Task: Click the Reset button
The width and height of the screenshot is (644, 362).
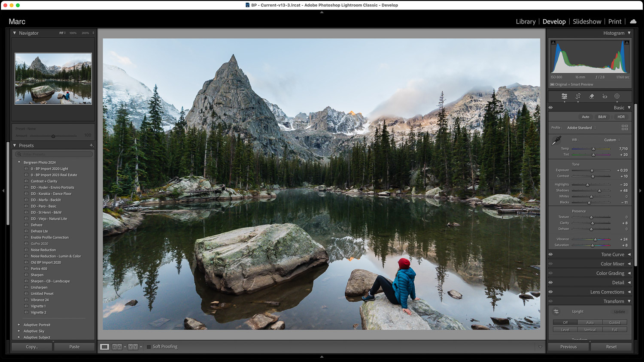Action: [611, 347]
